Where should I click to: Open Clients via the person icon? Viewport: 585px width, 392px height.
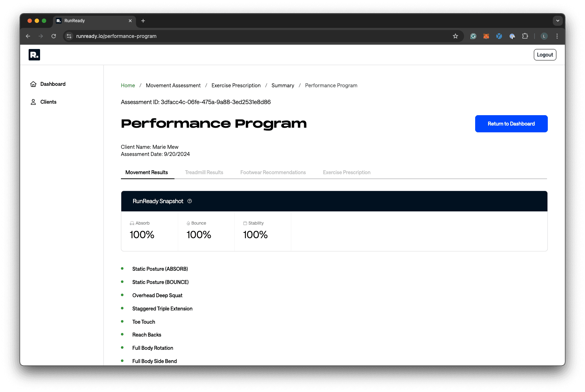(x=33, y=102)
